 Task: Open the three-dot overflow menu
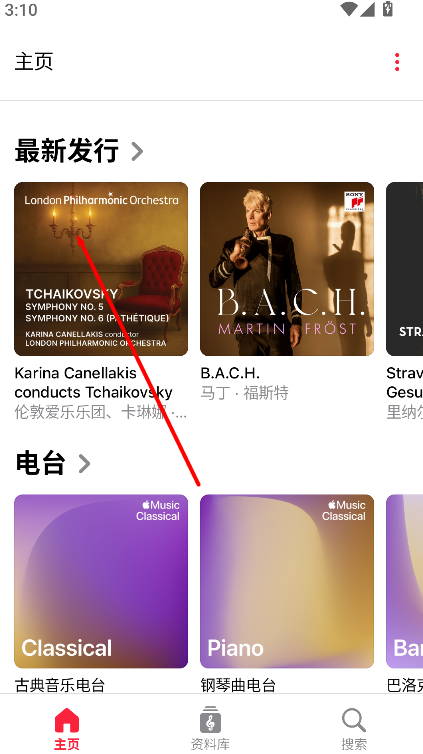coord(397,63)
